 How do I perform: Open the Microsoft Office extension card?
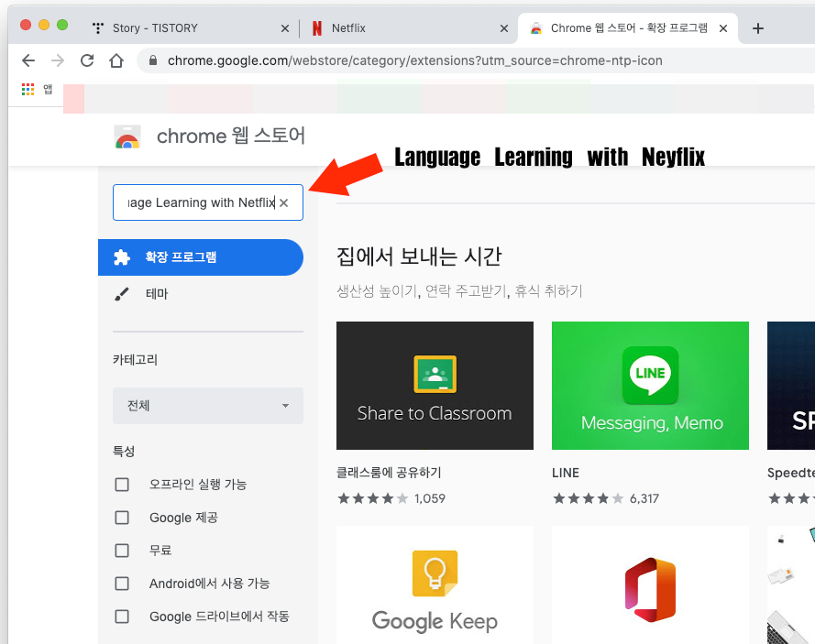tap(650, 584)
